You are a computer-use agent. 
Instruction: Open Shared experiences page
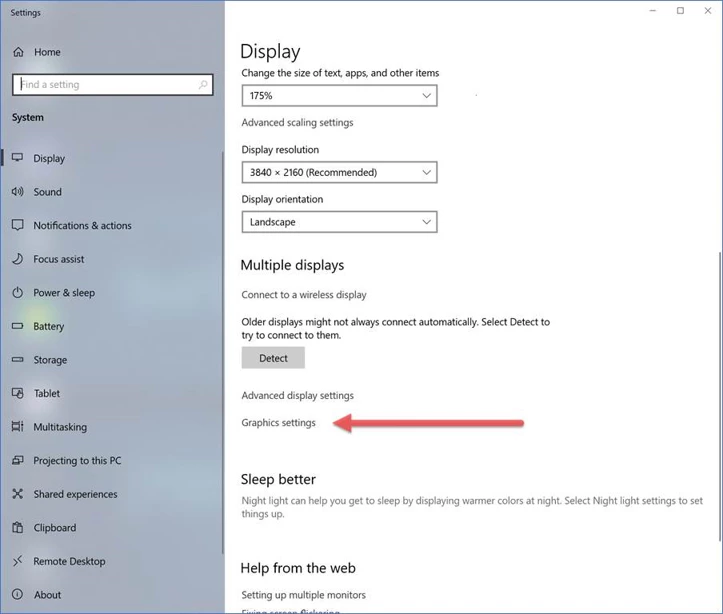[x=75, y=494]
